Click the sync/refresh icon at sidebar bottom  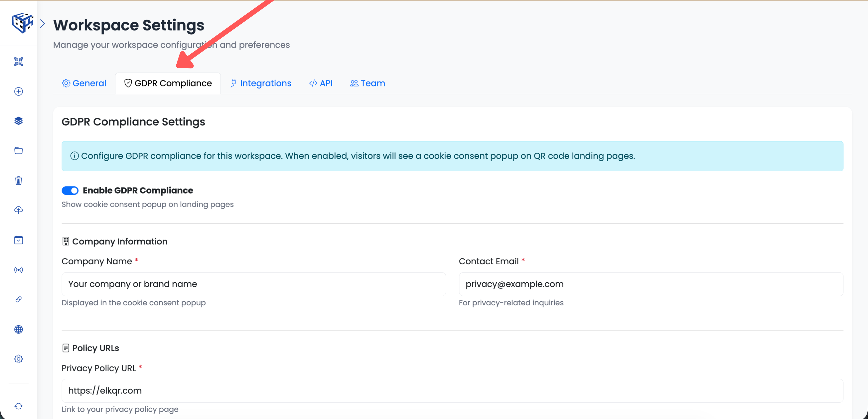pos(19,406)
